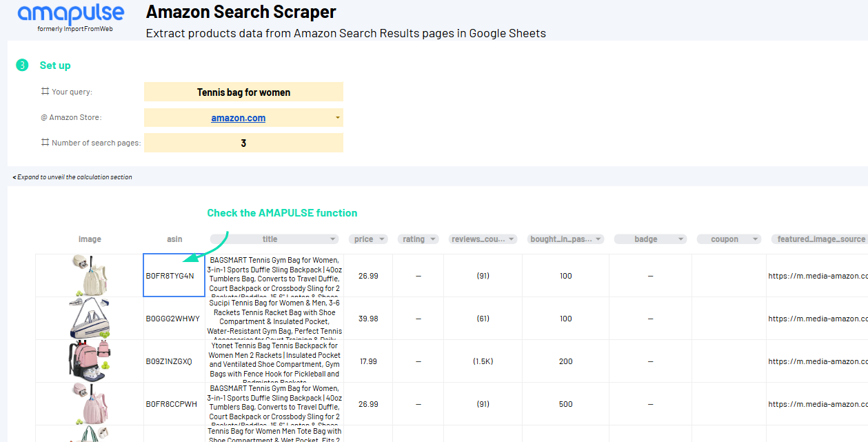Select the 'Tennis bag for women' query field
Viewport: 868px width, 442px height.
(243, 92)
